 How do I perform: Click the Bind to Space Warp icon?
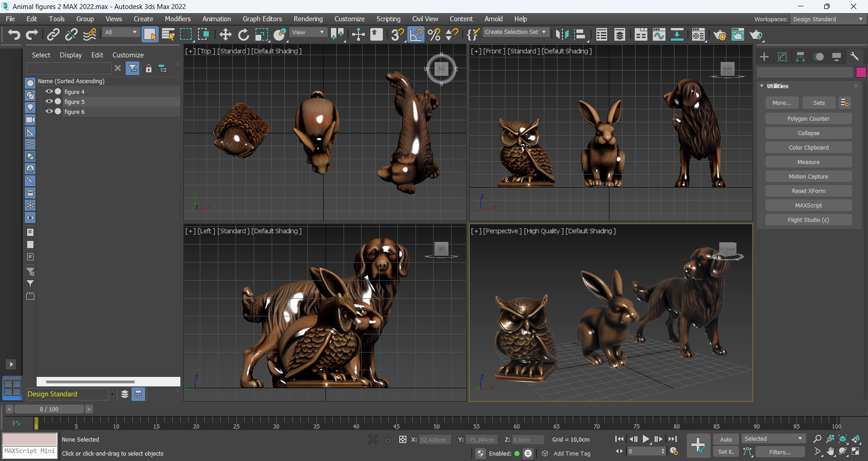pos(90,34)
